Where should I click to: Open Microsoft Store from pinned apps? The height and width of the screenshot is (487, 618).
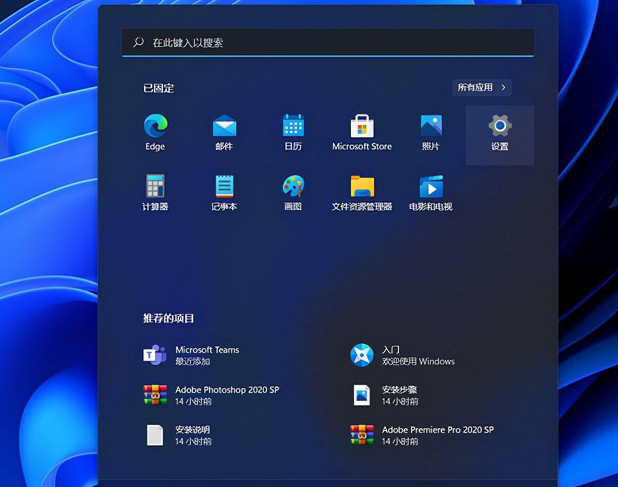coord(362,127)
